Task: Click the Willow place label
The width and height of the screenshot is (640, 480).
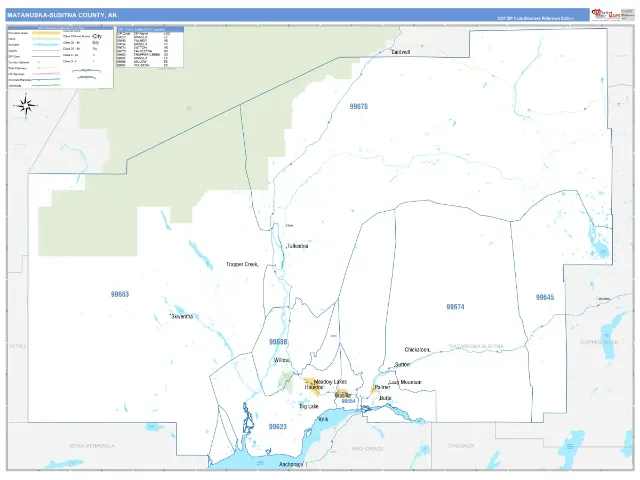Action: point(282,360)
